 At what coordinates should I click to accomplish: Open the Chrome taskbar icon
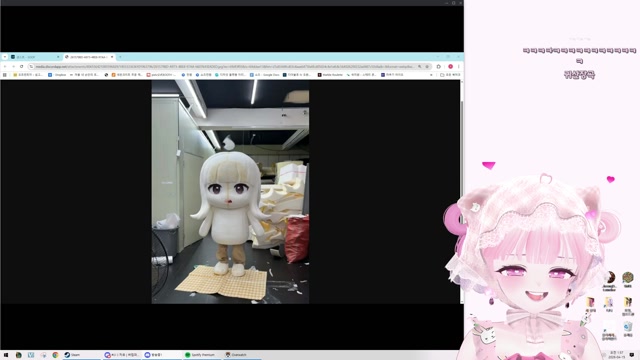point(55,355)
